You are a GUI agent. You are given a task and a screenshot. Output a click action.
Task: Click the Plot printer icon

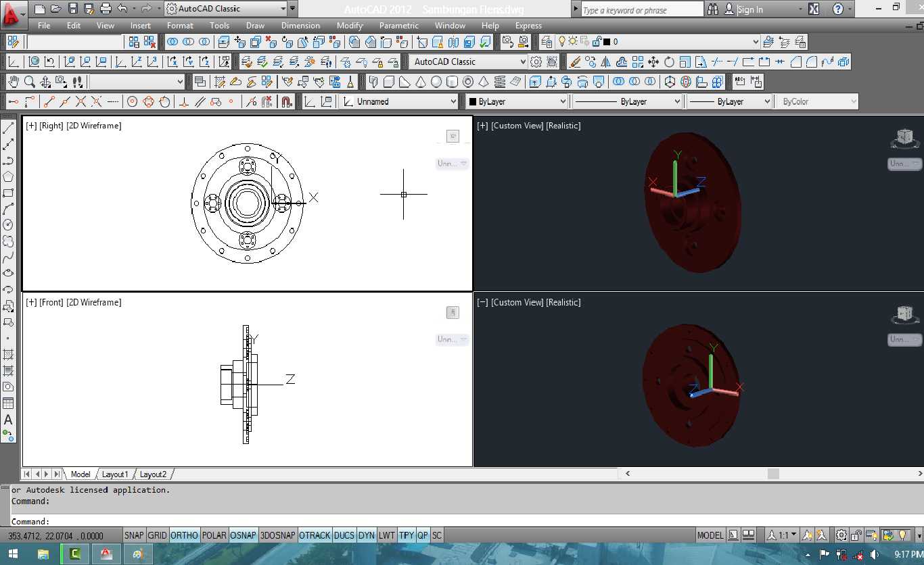tap(106, 9)
